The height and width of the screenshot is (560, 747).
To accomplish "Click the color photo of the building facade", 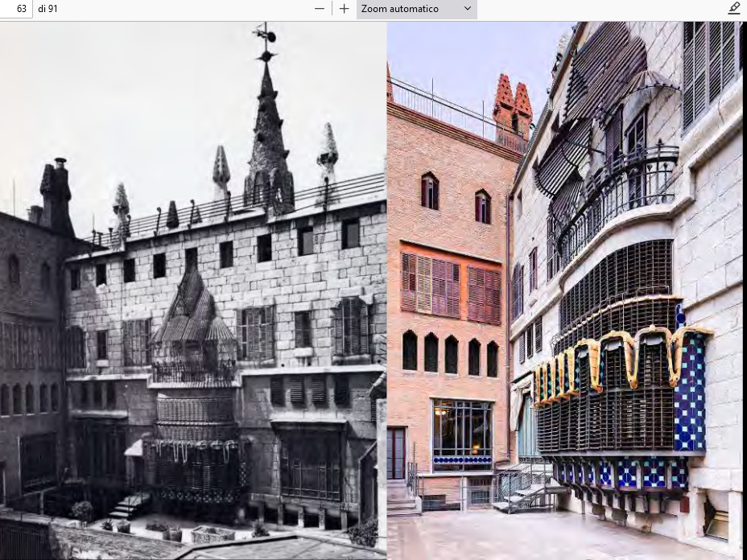I will [x=567, y=290].
